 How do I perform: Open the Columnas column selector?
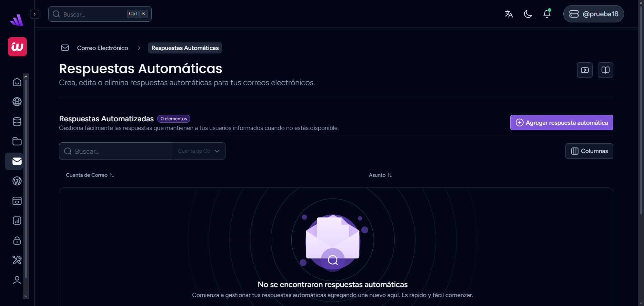click(589, 151)
